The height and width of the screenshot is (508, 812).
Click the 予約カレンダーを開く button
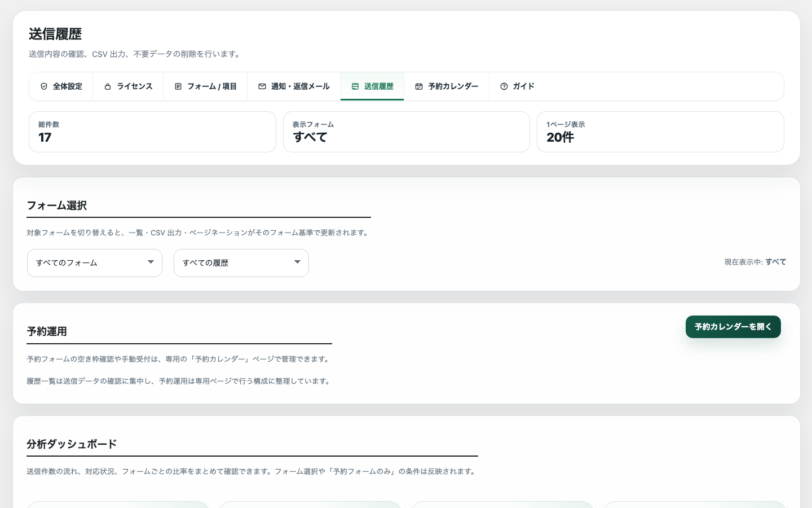(x=733, y=327)
